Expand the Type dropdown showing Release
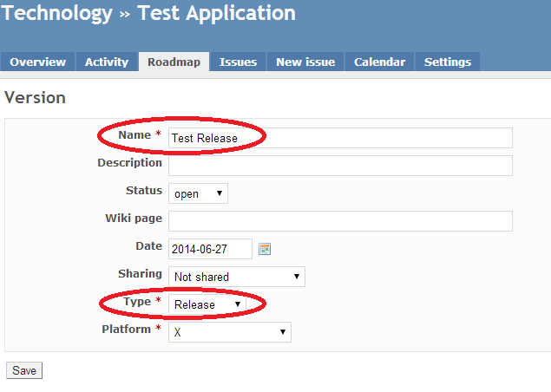This screenshot has height=392, width=551. (207, 304)
